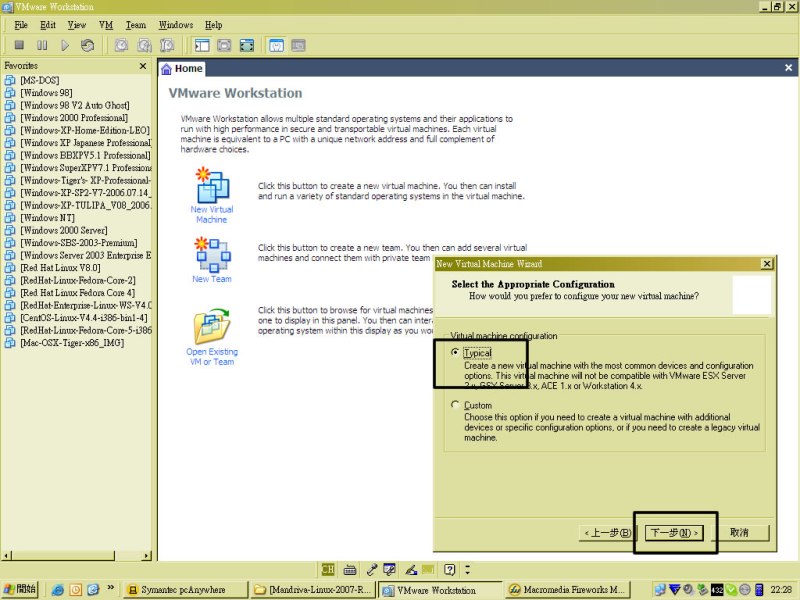Screen dimensions: 800x600
Task: Click Open Existing VM or Team link text
Action: click(212, 357)
